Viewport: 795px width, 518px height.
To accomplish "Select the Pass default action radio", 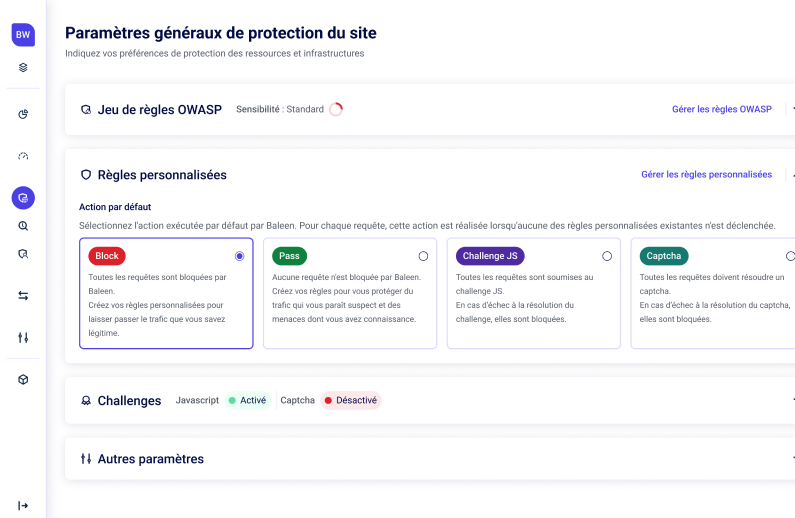I will tap(423, 256).
